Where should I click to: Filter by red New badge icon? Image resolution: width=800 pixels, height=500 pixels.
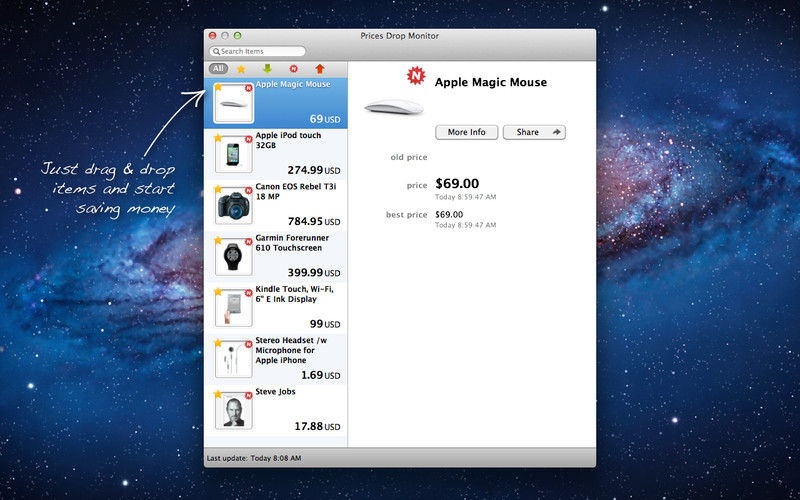click(293, 68)
